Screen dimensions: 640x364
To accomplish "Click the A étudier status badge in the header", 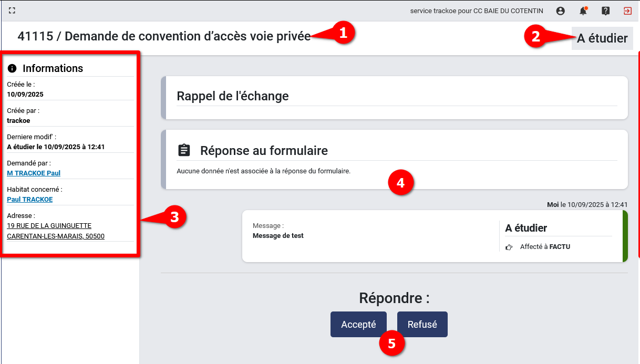I will point(602,38).
